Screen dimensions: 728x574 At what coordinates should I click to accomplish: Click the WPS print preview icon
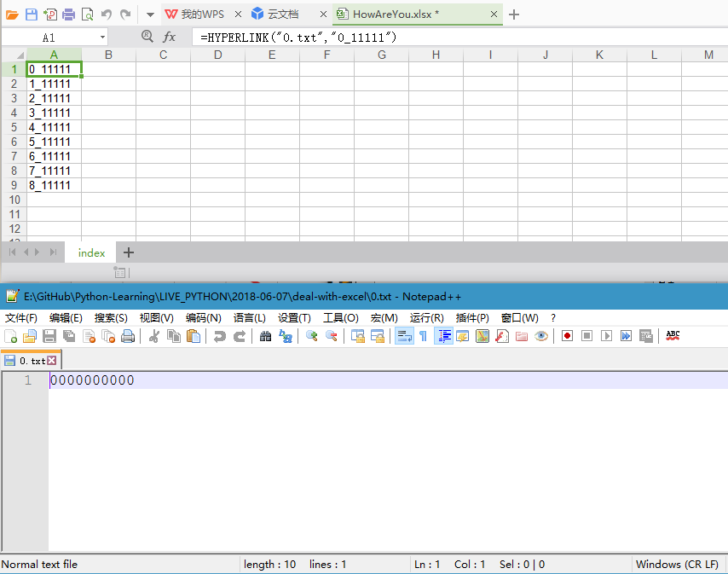(87, 14)
